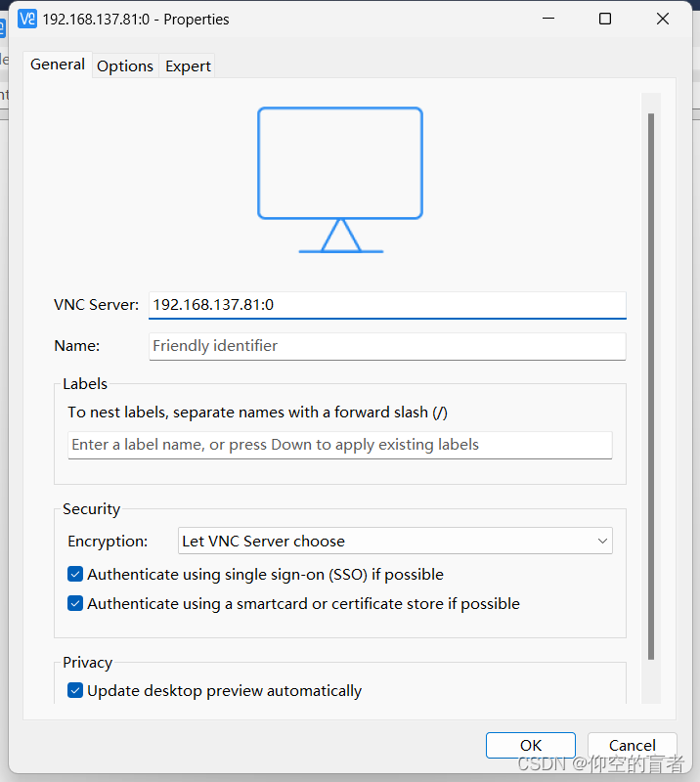Minimize the Properties window
The height and width of the screenshot is (782, 700).
point(548,19)
